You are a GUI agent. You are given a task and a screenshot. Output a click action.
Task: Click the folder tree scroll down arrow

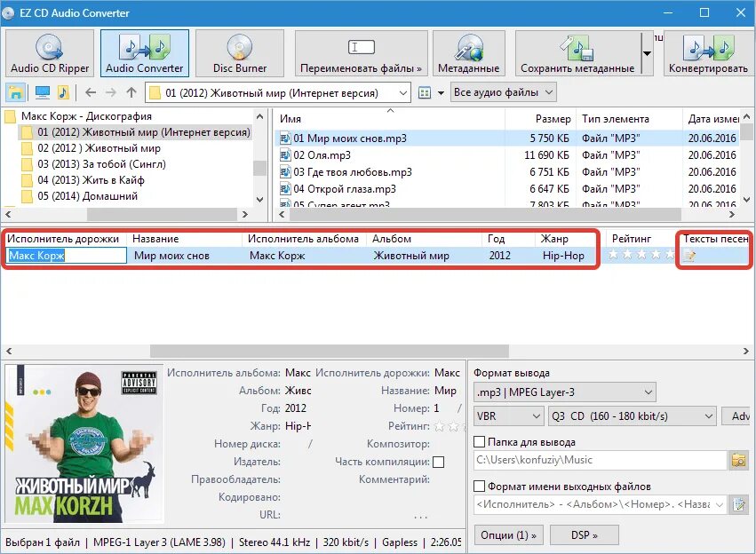(x=260, y=199)
